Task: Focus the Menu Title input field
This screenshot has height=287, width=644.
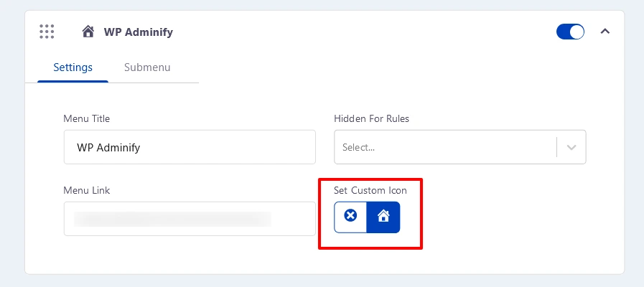Action: (190, 147)
